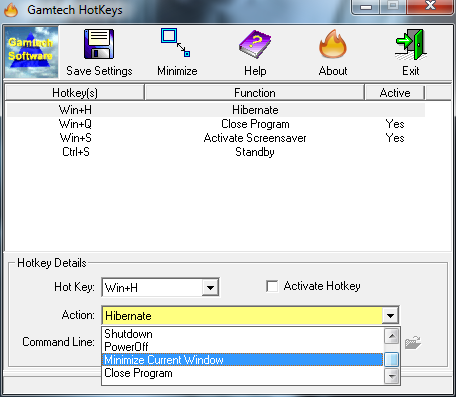Open Help via the purple book icon
Viewport: 456px width, 397px height.
click(255, 45)
